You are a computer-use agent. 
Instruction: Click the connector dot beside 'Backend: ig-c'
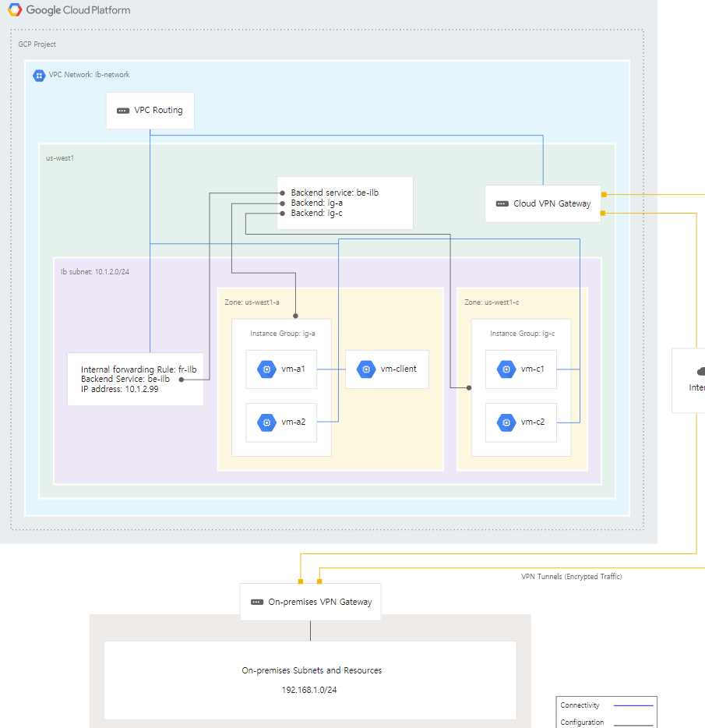coord(282,214)
